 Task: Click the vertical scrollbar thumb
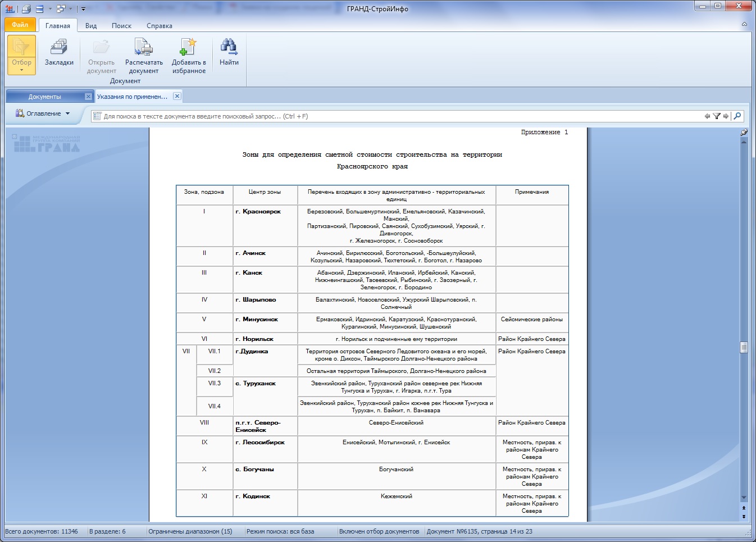click(x=744, y=347)
